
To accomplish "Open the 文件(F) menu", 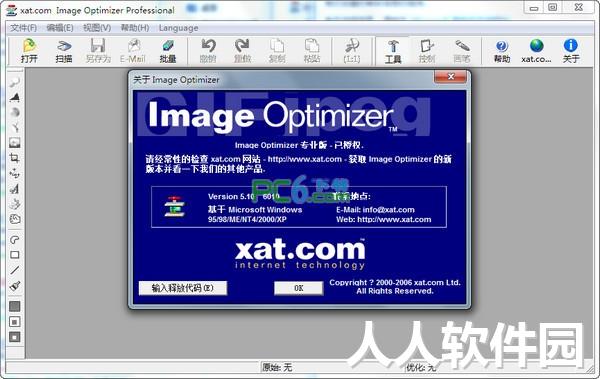I will 23,28.
